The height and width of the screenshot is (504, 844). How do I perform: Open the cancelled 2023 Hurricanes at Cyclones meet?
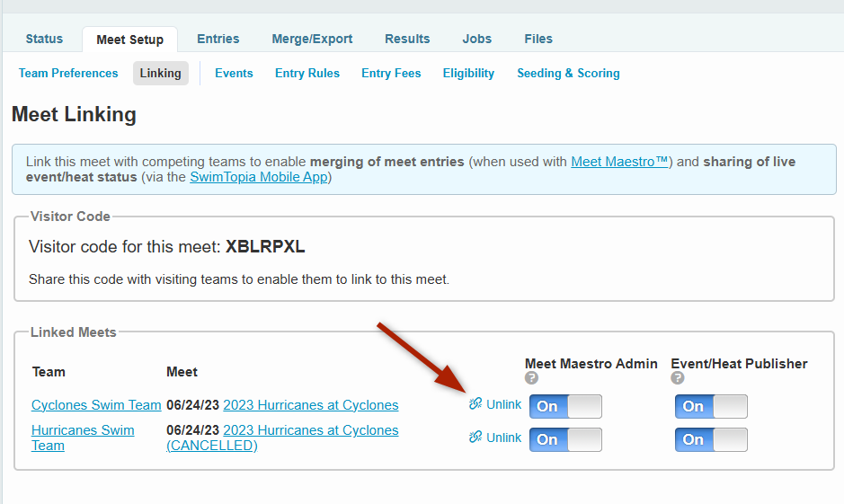(x=282, y=438)
